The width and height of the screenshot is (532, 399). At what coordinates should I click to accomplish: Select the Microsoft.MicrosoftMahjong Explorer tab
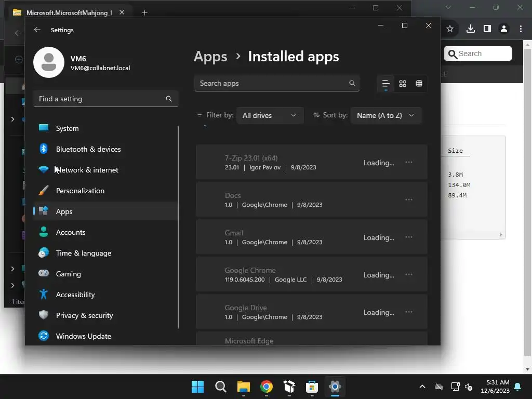(x=69, y=12)
